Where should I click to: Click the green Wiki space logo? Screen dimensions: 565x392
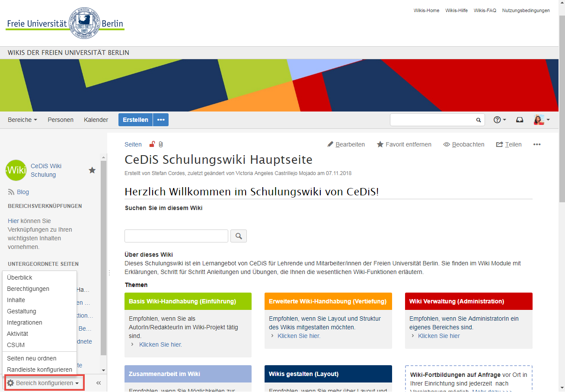(16, 170)
